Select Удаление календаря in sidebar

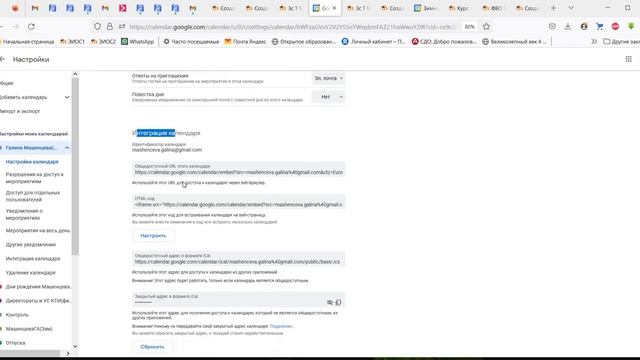(x=30, y=272)
